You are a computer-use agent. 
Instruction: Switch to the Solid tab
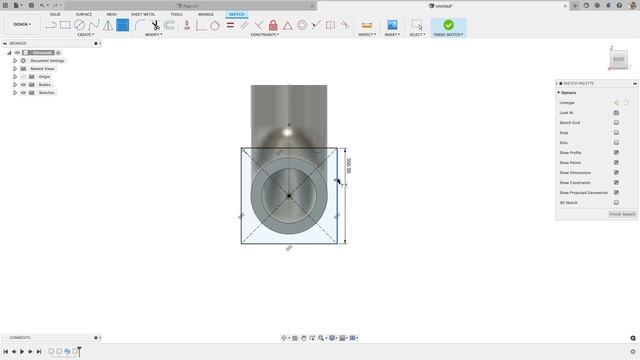pos(55,14)
